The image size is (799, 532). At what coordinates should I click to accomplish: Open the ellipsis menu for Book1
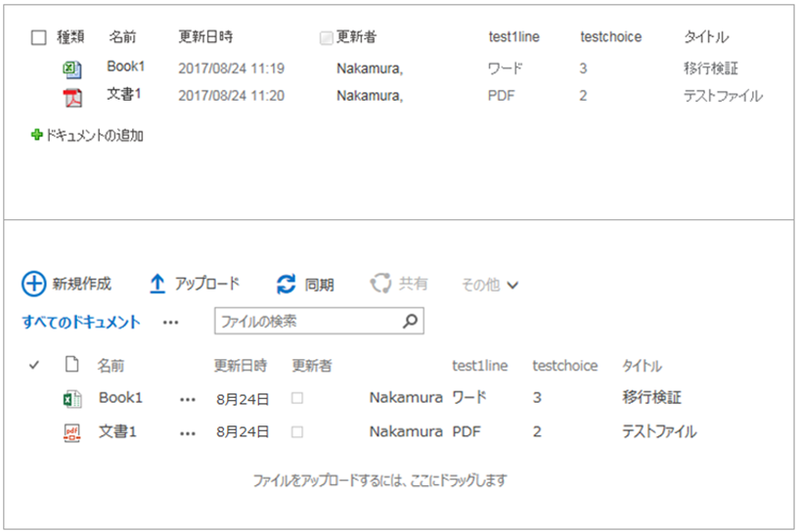tap(188, 400)
